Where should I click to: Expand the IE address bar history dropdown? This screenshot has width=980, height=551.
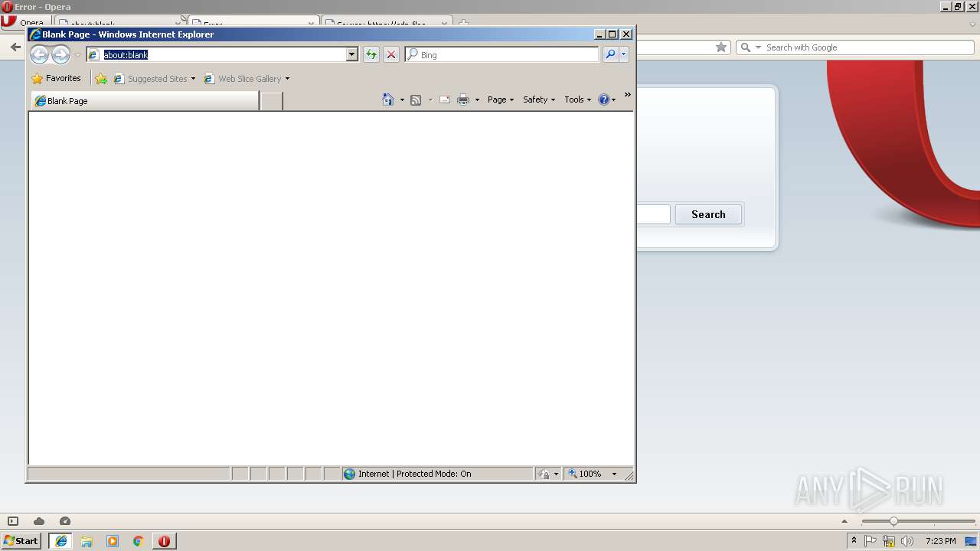pos(352,54)
